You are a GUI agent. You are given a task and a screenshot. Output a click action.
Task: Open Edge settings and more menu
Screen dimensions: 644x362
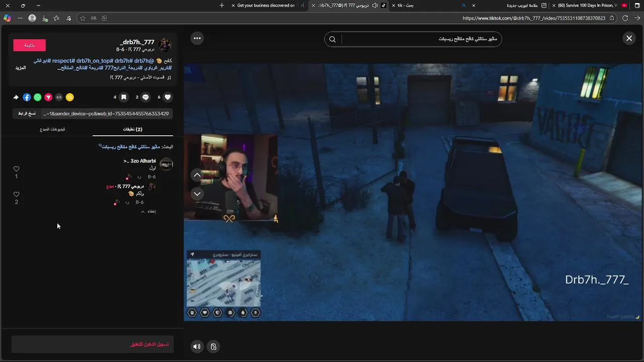coord(20,18)
